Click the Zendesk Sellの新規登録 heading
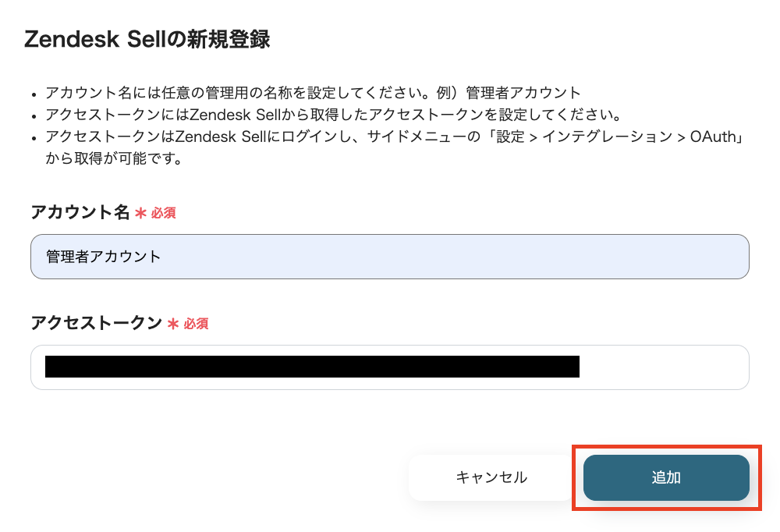The height and width of the screenshot is (532, 780). pos(147,40)
